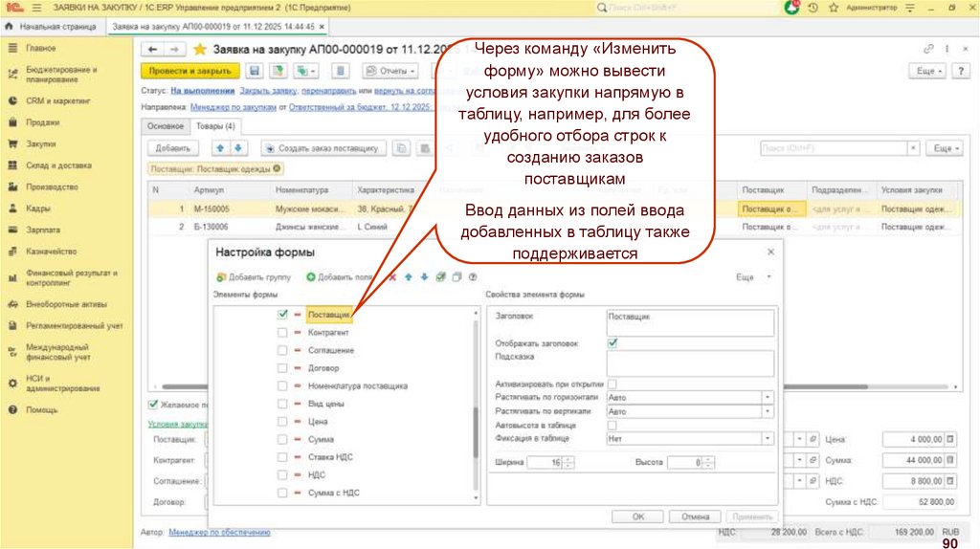This screenshot has height=549, width=980.
Task: Open Фиксация в таблице dropdown
Action: 768,438
